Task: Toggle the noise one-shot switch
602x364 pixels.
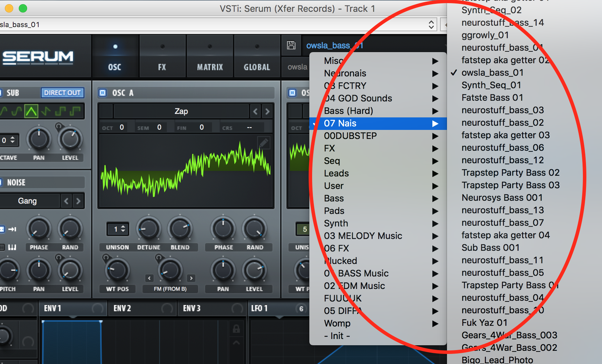Action: coord(2,229)
